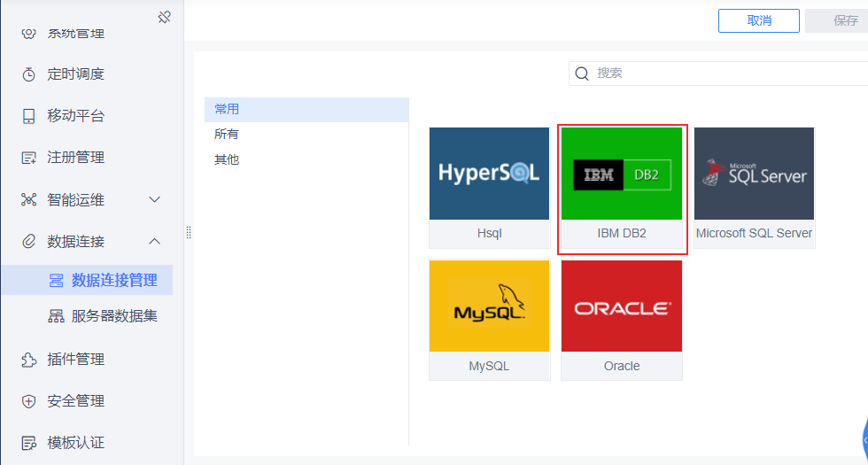
Task: Click the 智能运维 menu label
Action: pos(76,200)
